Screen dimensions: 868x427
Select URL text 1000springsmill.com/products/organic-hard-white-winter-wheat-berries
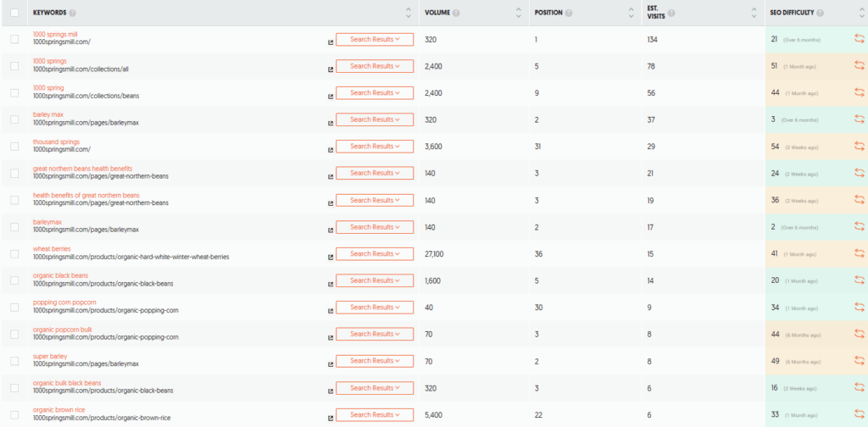[x=131, y=258]
